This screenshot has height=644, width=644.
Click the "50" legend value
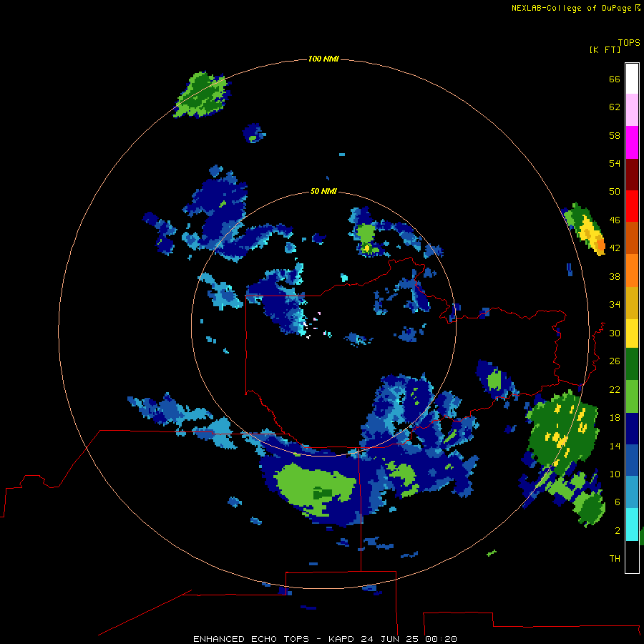tap(615, 191)
